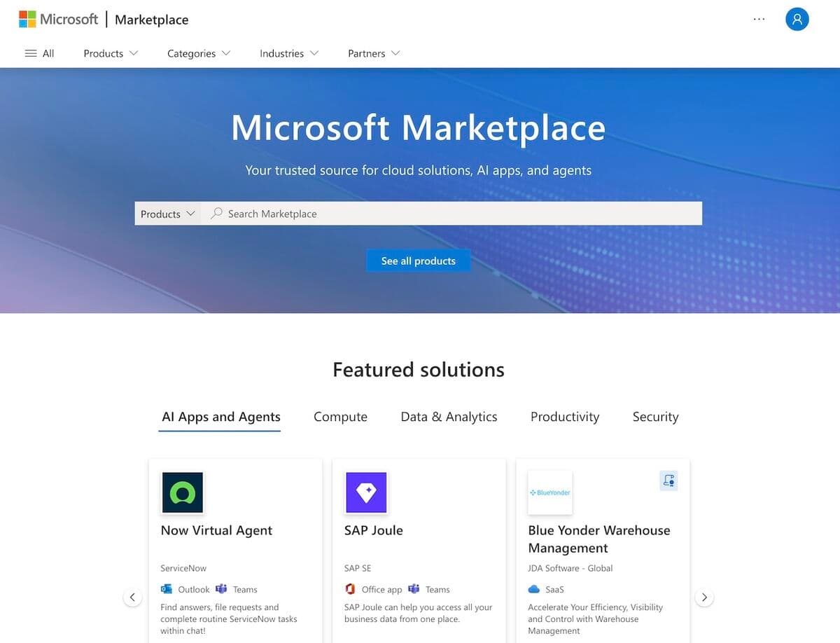840x643 pixels.
Task: Click the JDA Software - Global publisher text
Action: pyautogui.click(x=570, y=568)
